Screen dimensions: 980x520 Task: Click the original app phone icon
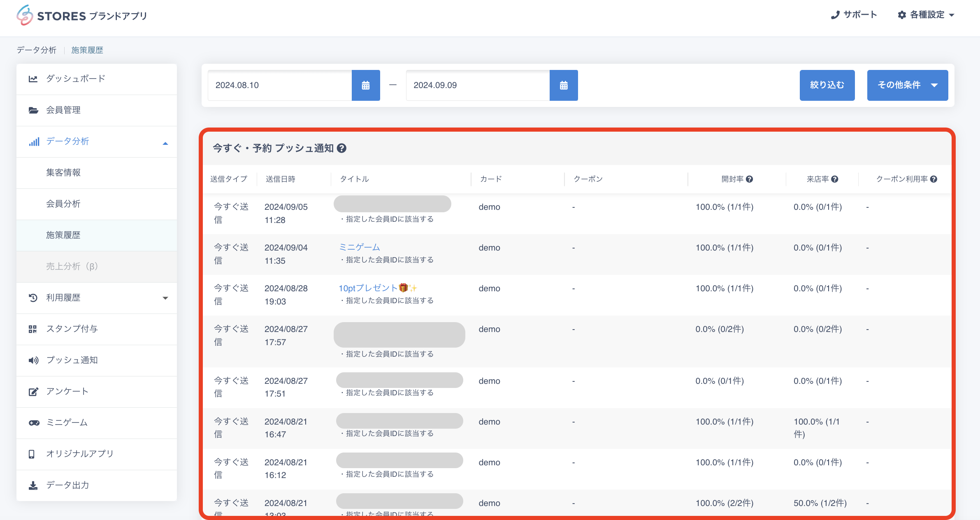coord(31,454)
